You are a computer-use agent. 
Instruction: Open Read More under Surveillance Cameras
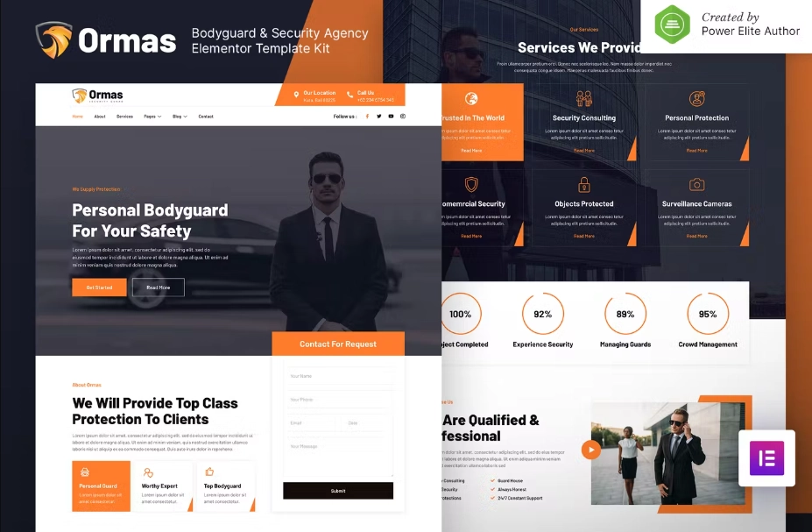point(697,237)
